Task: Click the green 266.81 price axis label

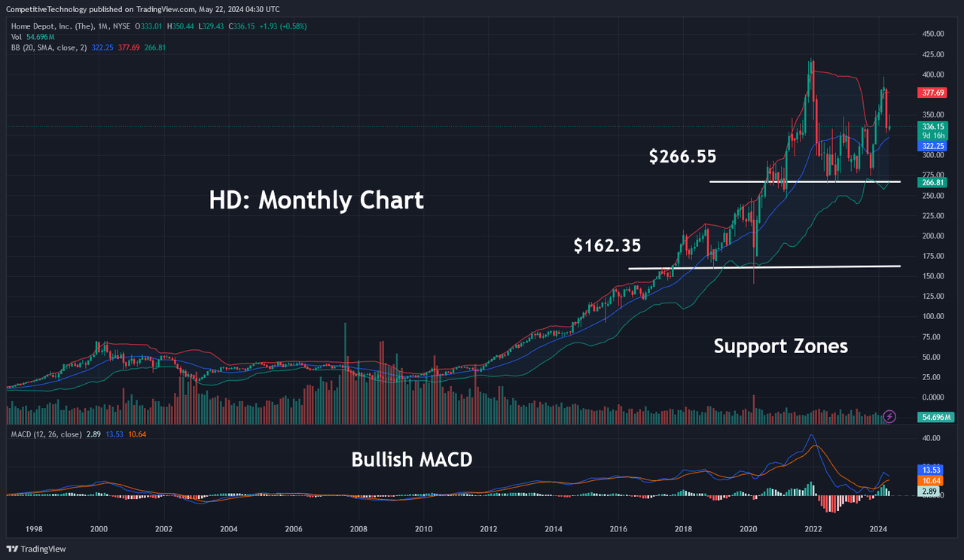Action: tap(931, 182)
